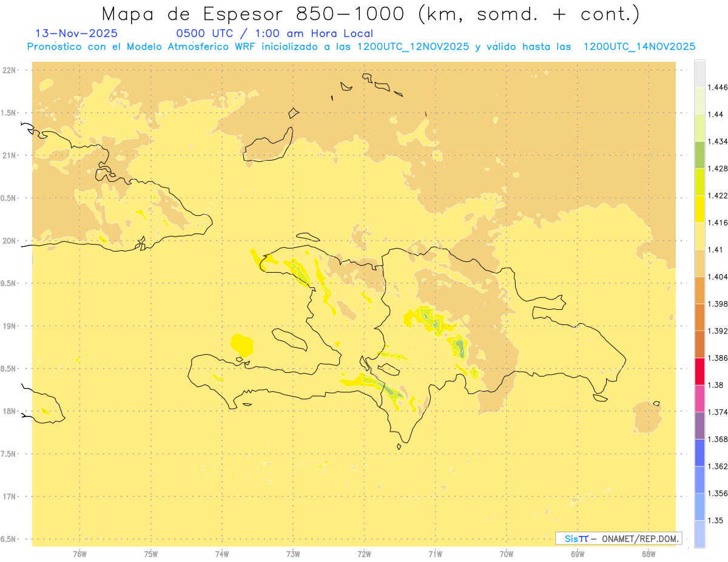Image resolution: width=728 pixels, height=562 pixels.
Task: Click the map title 'Mapa de Espesor 850-1000'
Action: tap(255, 14)
